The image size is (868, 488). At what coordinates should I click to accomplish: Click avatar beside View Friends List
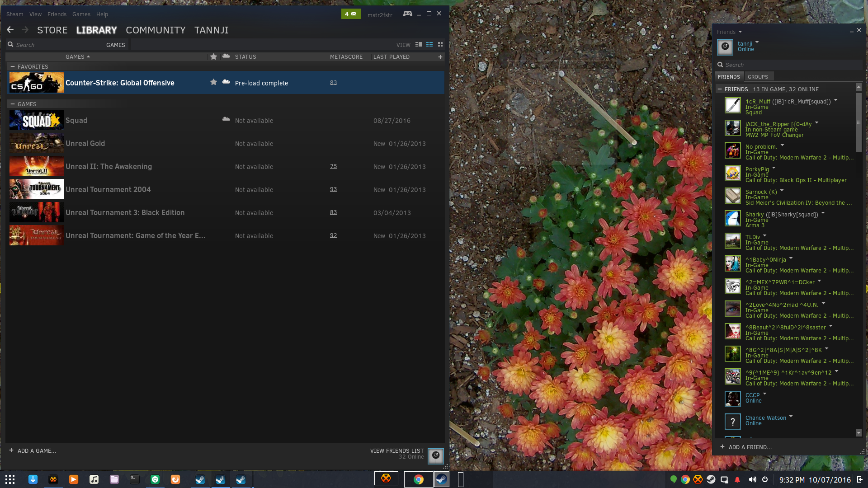(436, 455)
